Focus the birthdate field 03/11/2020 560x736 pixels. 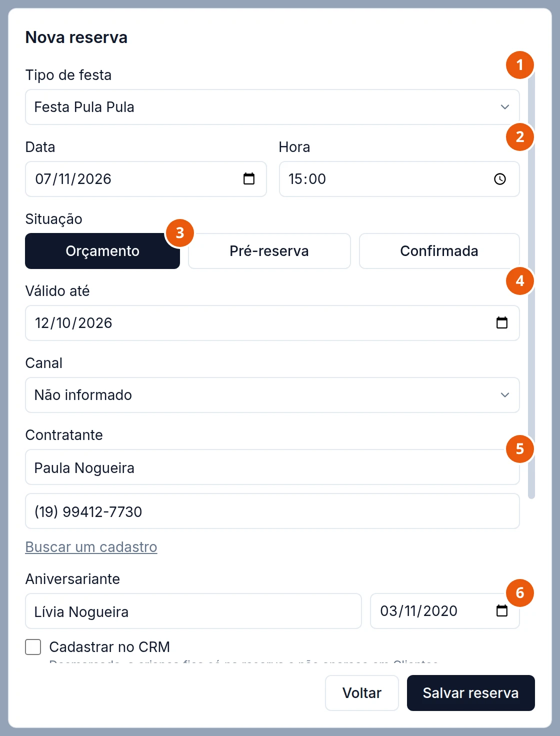[445, 611]
